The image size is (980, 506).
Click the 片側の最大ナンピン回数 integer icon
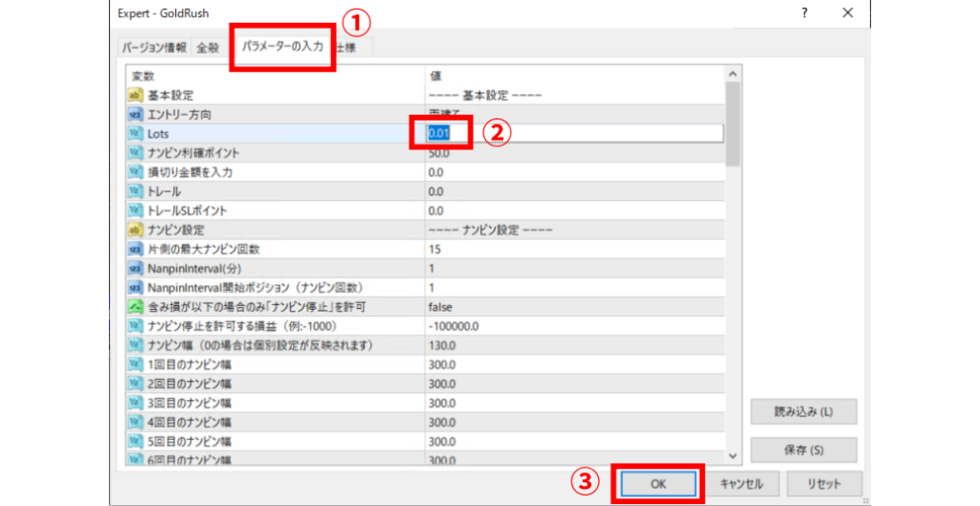point(135,249)
